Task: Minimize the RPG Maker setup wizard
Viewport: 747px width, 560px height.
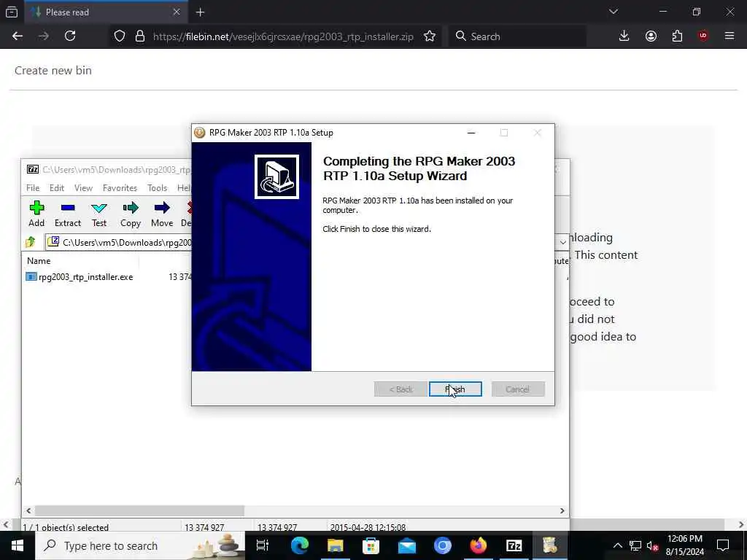Action: [471, 133]
